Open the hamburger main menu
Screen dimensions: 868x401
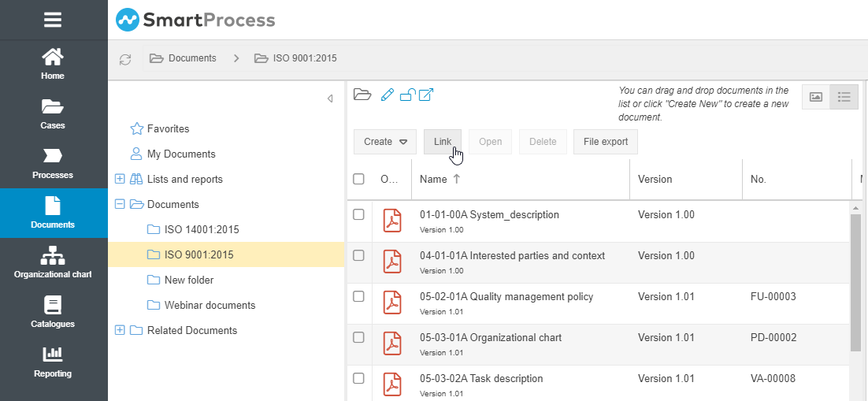click(53, 20)
